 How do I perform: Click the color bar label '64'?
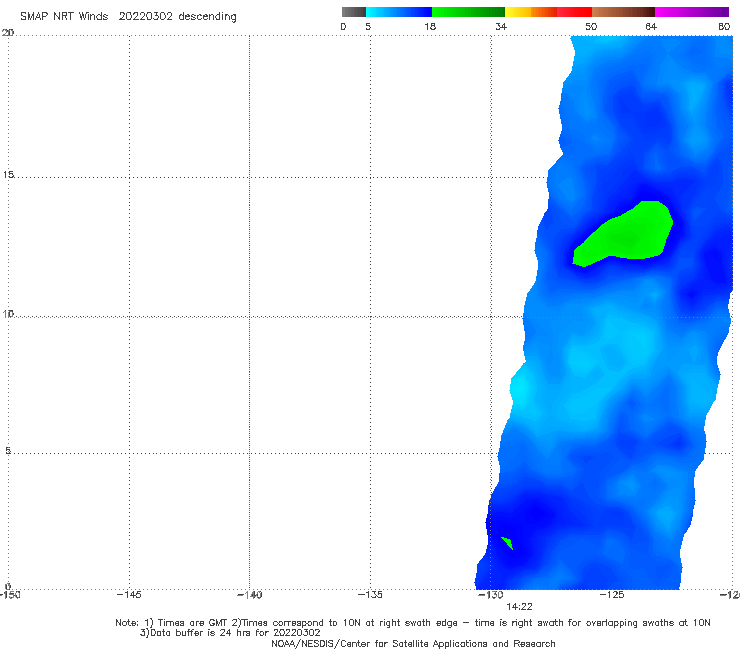(651, 27)
